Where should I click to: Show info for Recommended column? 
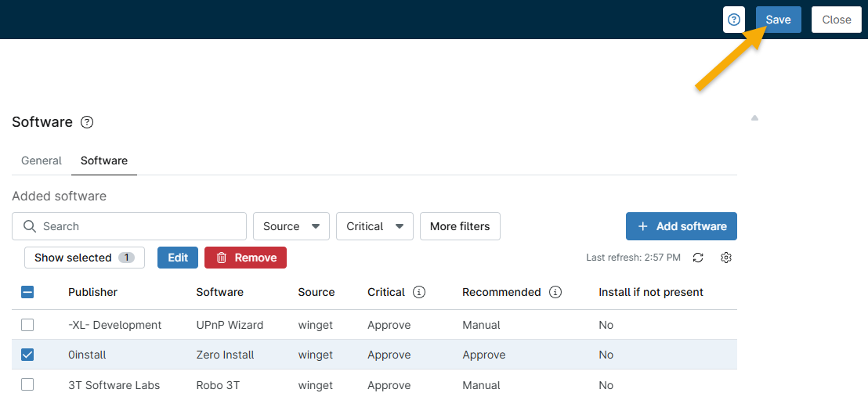click(x=555, y=292)
